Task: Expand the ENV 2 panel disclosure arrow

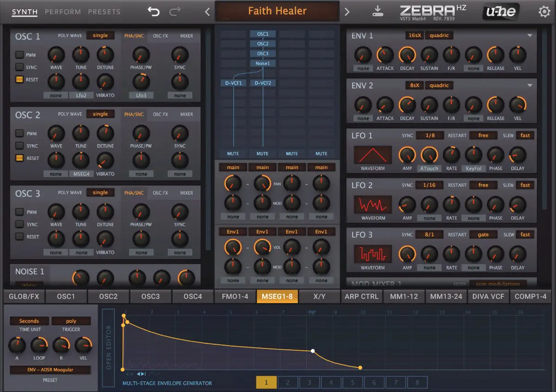Action: pyautogui.click(x=529, y=85)
